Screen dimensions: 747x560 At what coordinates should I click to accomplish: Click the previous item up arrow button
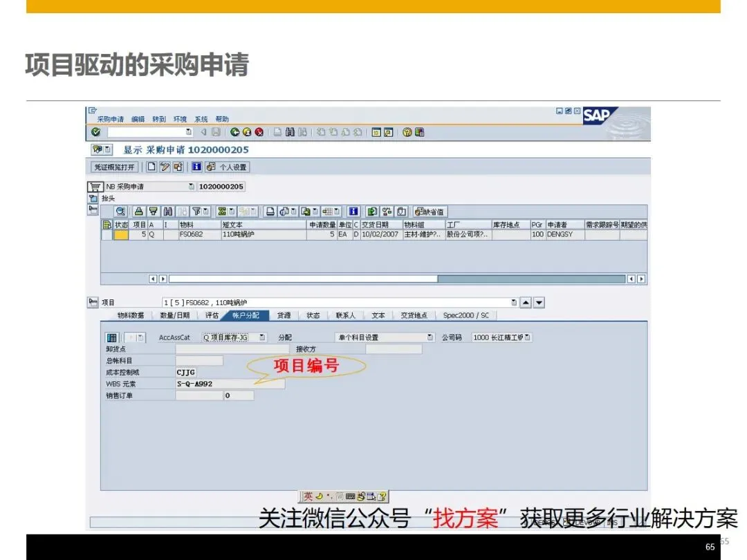point(526,302)
